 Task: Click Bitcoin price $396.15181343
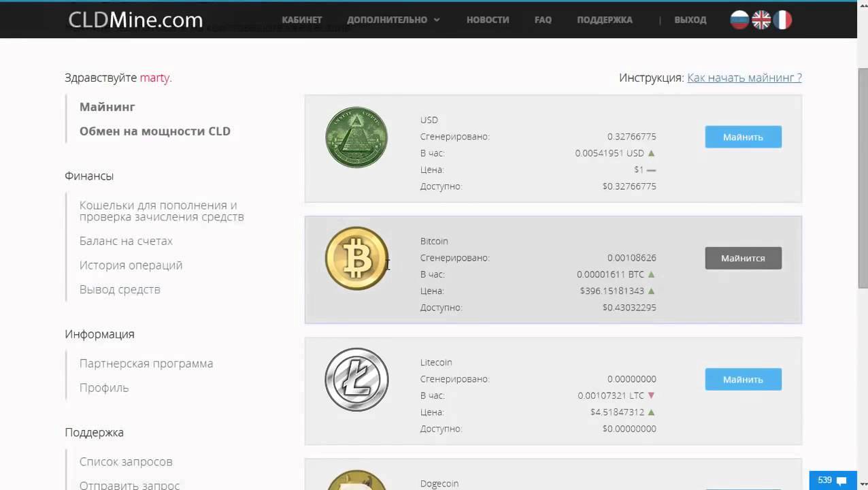[x=612, y=291]
